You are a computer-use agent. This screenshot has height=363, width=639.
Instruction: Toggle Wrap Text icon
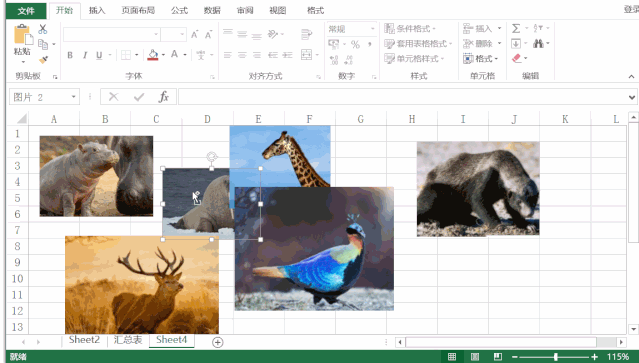coord(306,34)
